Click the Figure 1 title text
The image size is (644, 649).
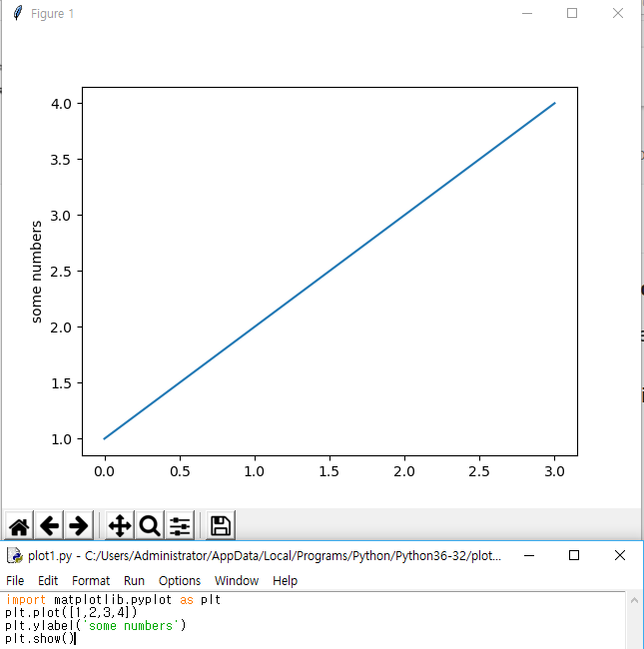tap(53, 14)
